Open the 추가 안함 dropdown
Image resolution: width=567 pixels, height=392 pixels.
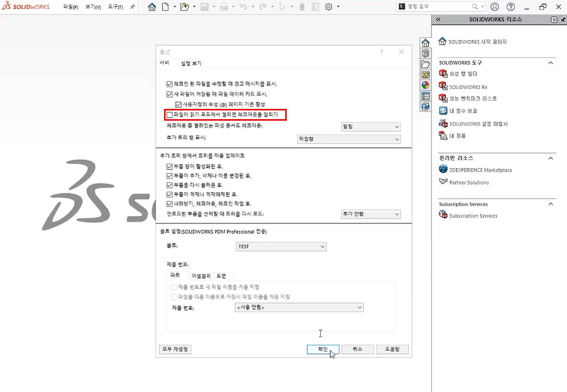371,214
